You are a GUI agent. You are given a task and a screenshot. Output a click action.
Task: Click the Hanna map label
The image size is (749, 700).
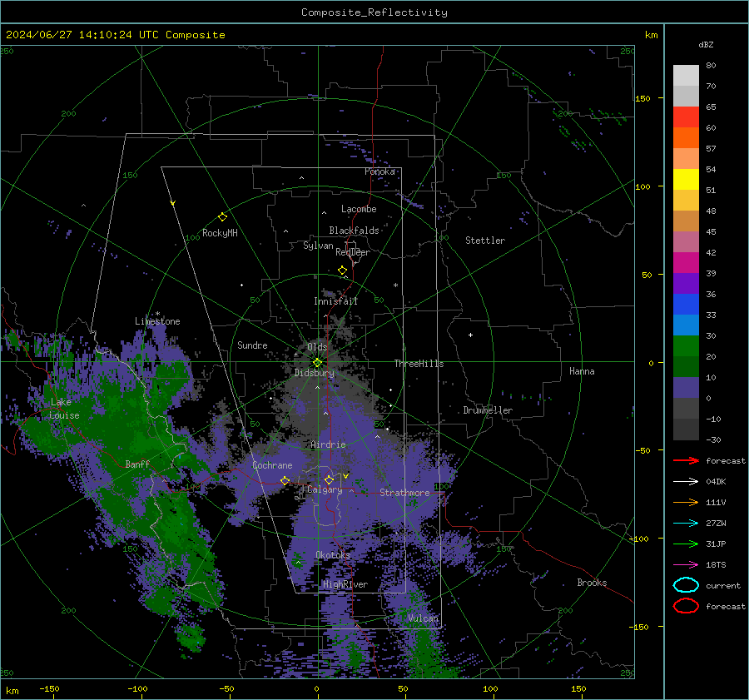pyautogui.click(x=582, y=371)
